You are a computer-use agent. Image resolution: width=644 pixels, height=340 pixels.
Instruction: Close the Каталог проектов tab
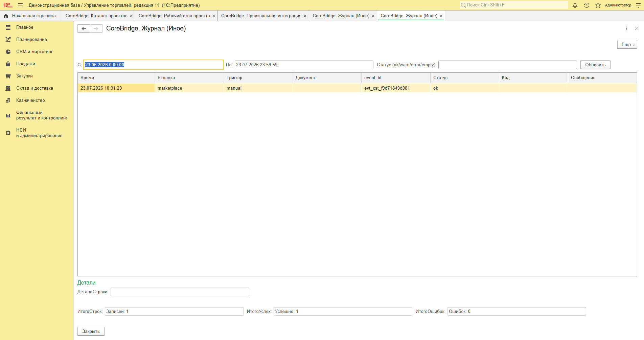(131, 16)
